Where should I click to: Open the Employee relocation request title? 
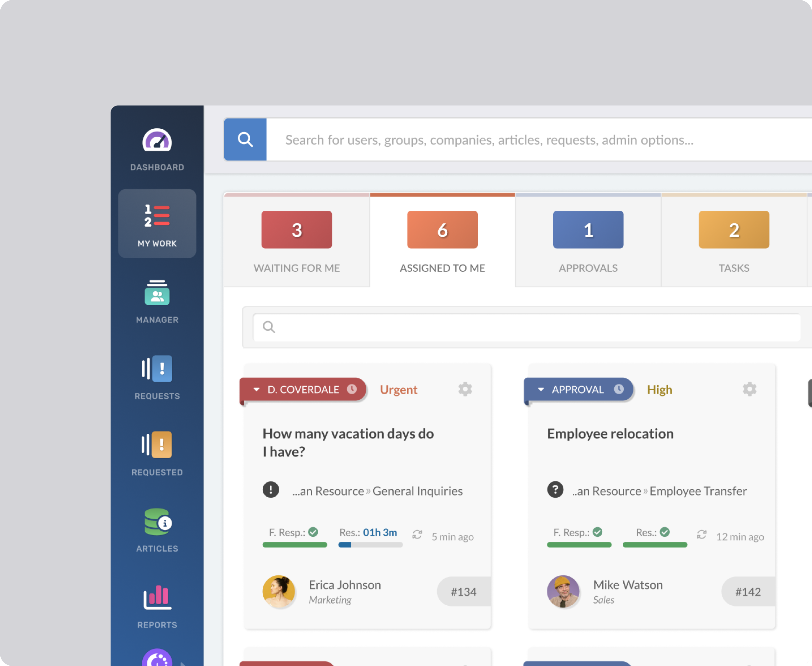(x=610, y=433)
